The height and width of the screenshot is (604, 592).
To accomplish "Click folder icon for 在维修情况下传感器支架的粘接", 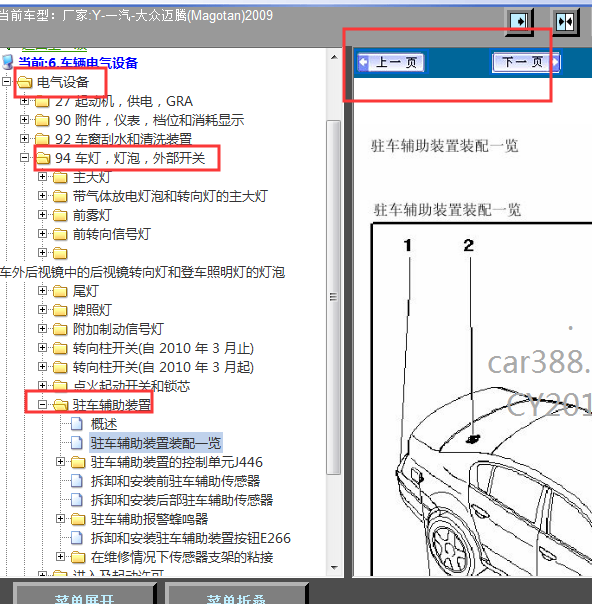I will click(x=78, y=557).
